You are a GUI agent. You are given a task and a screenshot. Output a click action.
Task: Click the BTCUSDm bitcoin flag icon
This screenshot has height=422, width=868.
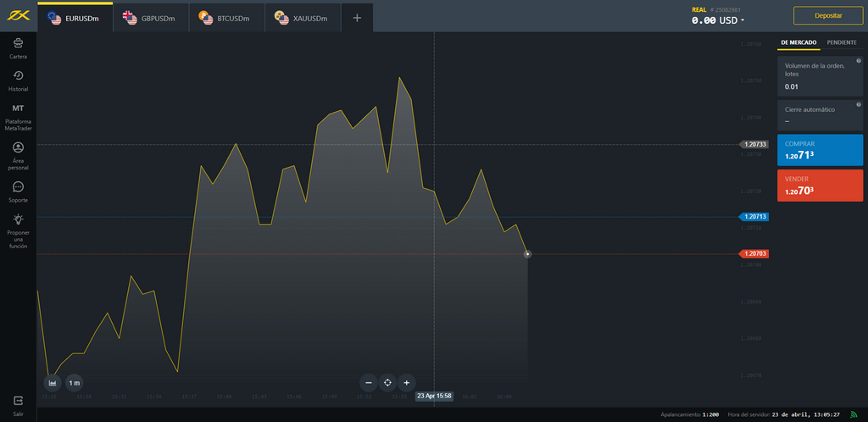[x=206, y=18]
